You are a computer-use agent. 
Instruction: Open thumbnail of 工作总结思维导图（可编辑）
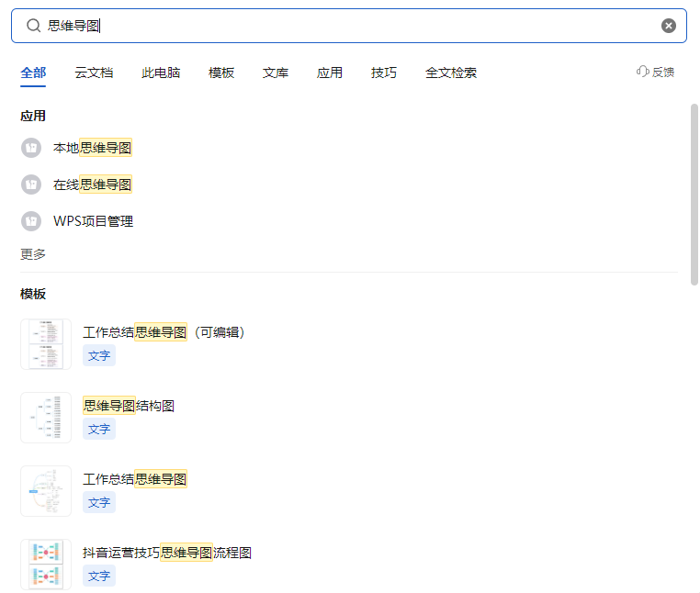(46, 344)
